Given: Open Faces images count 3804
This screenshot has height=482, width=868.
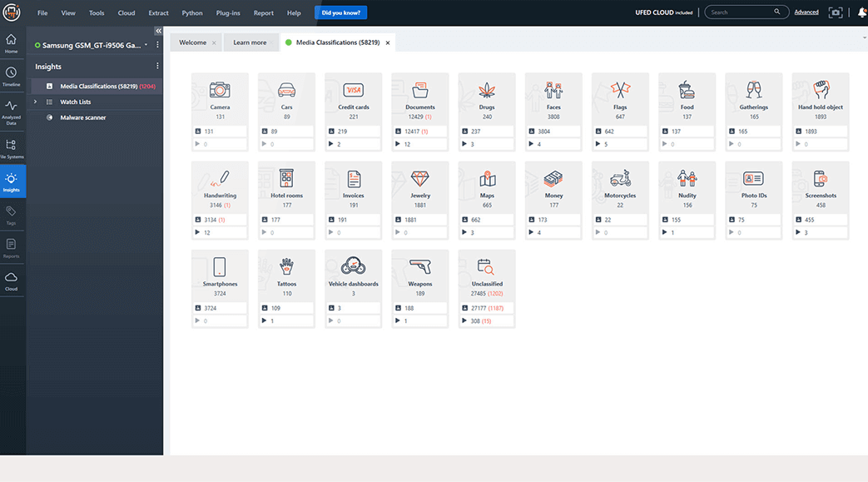Looking at the screenshot, I should (x=553, y=132).
